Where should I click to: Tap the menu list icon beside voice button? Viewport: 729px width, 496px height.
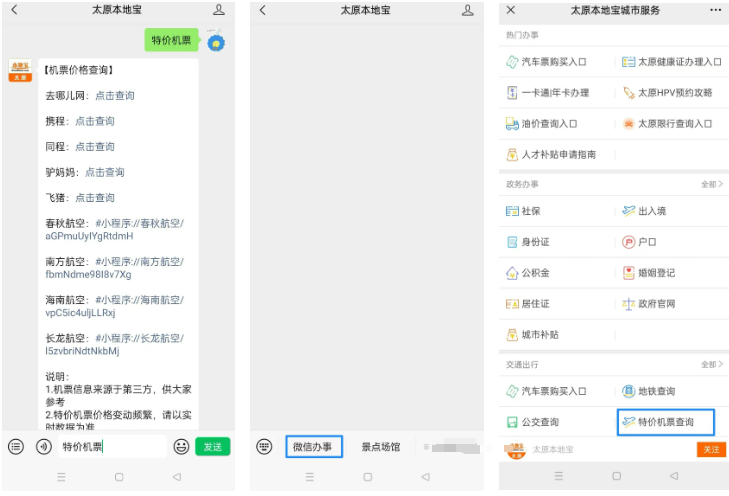coord(16,447)
